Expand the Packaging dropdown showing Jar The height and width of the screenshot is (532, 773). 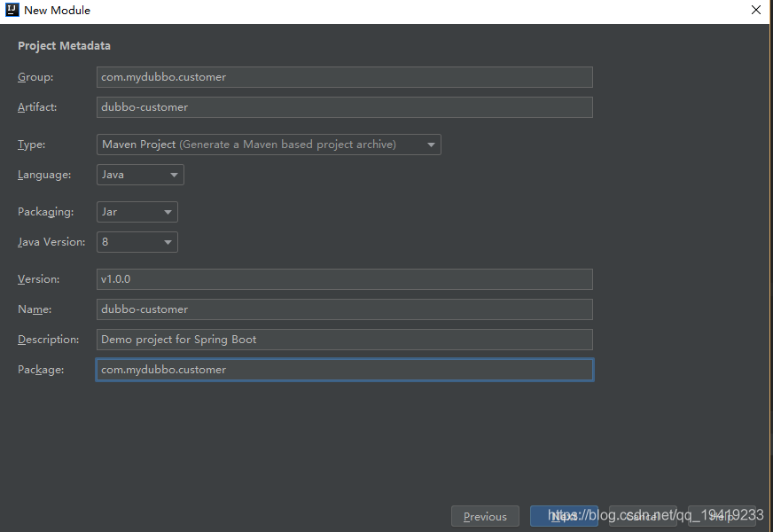coord(137,212)
